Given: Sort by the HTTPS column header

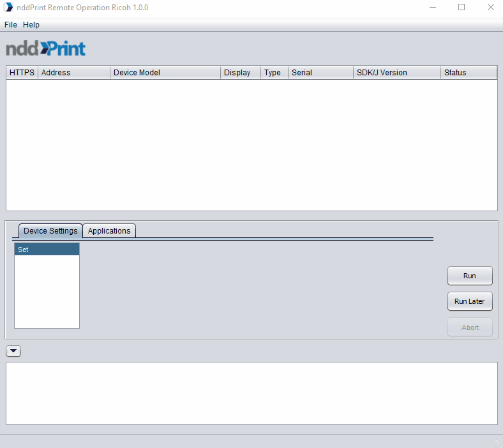Looking at the screenshot, I should (22, 73).
